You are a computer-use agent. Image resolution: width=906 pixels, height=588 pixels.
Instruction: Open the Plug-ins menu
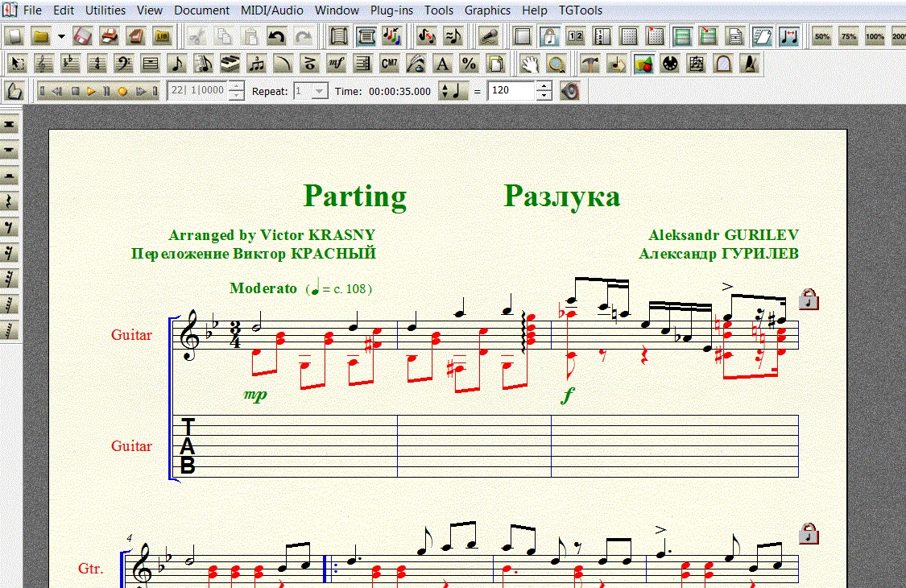tap(391, 10)
